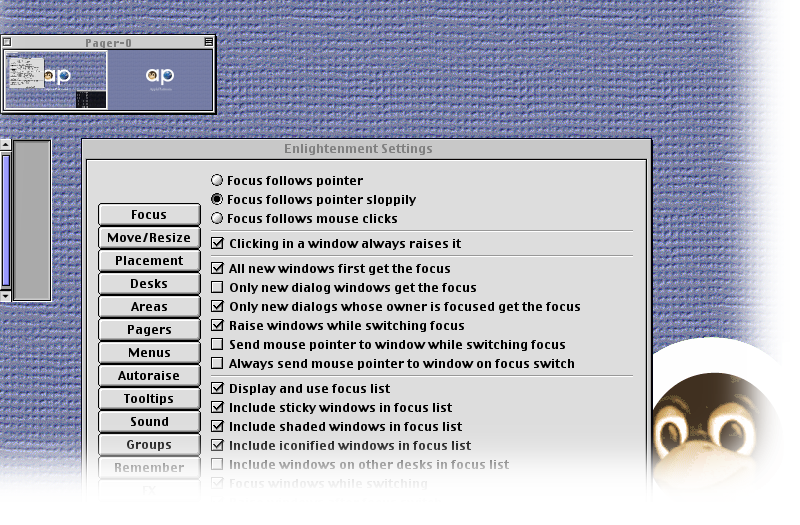The height and width of the screenshot is (525, 800).
Task: Uncheck Include iconified windows in focus list
Action: tap(217, 445)
